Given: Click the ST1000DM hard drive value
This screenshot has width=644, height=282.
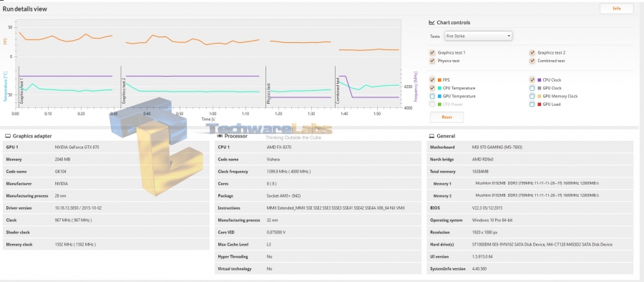Looking at the screenshot, I should [542, 245].
